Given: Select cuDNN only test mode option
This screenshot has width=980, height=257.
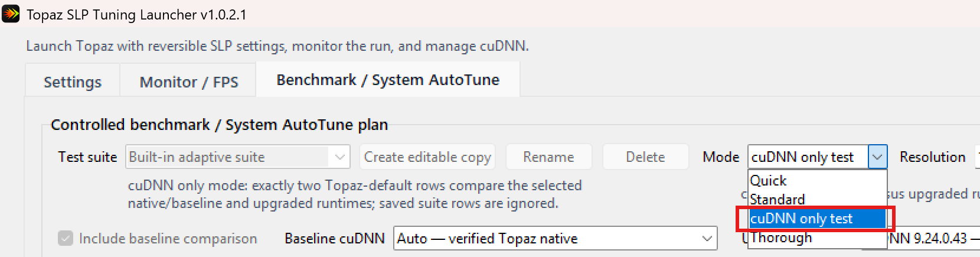Looking at the screenshot, I should click(x=818, y=219).
